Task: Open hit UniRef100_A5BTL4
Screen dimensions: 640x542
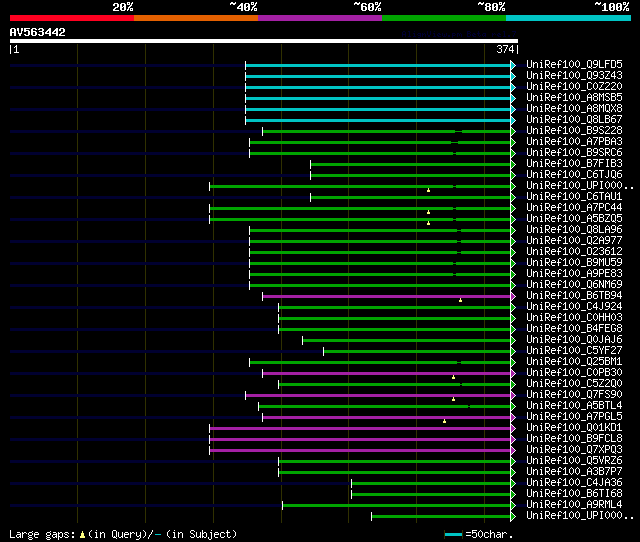Action: coord(574,406)
